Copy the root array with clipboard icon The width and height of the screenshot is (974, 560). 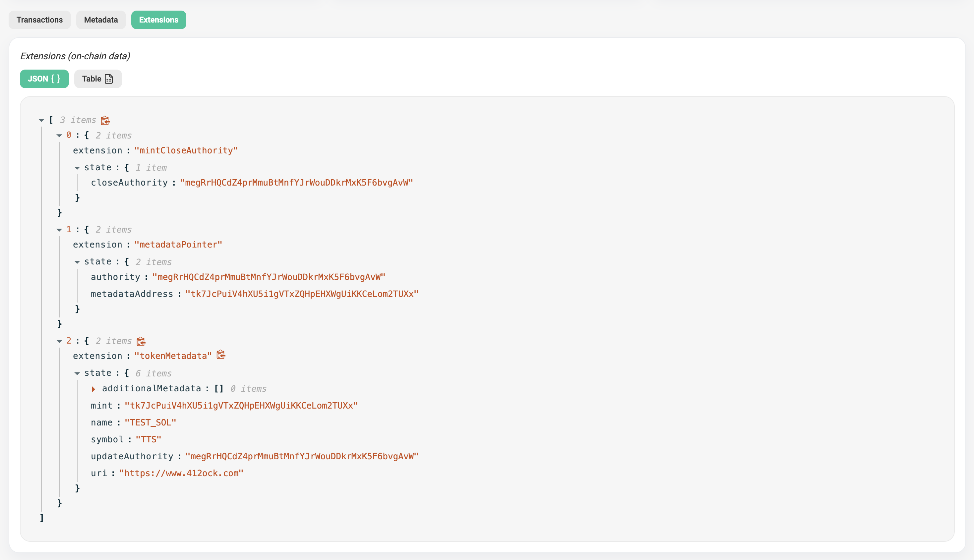coord(105,120)
